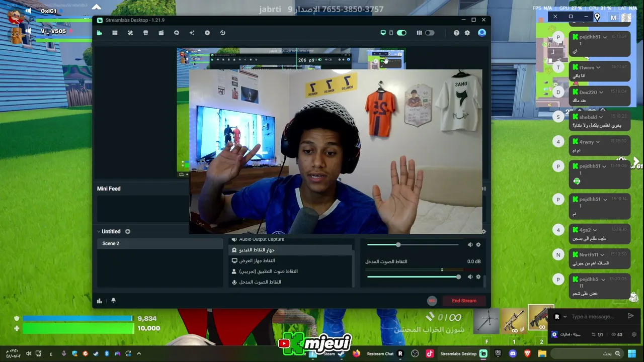Open the R platform dropdown in chat box
The height and width of the screenshot is (362, 644).
(560, 317)
